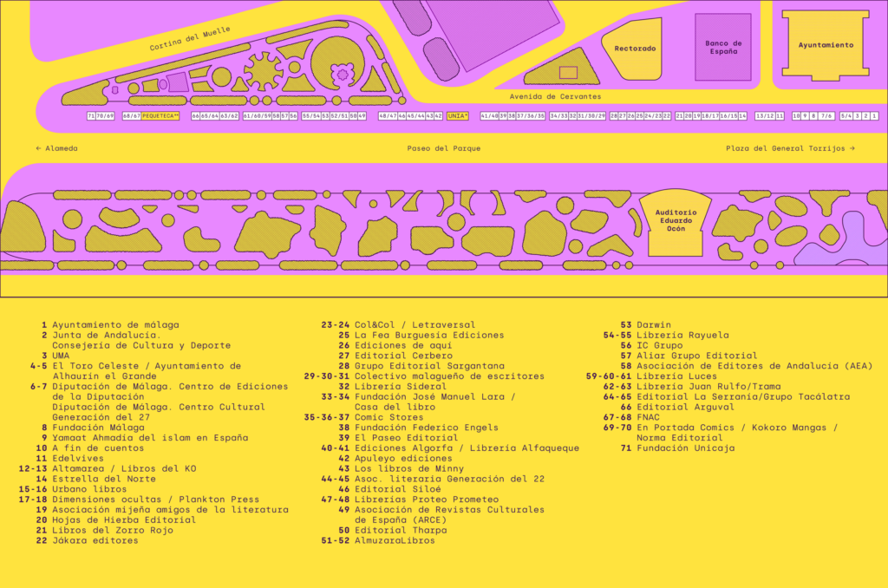Click the 'Alameda' direction label
The height and width of the screenshot is (588, 888).
click(x=56, y=148)
